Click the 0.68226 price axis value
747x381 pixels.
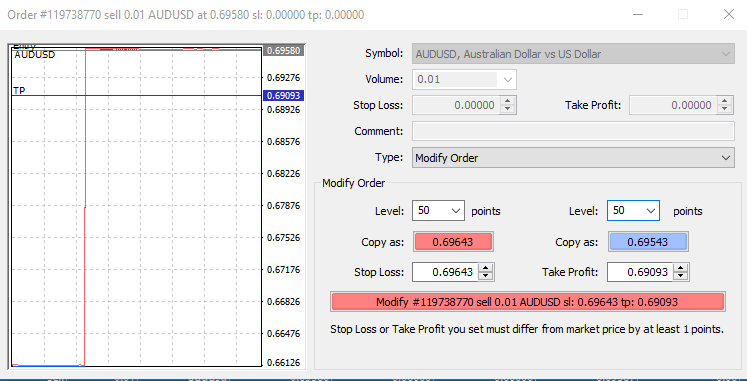pos(283,173)
